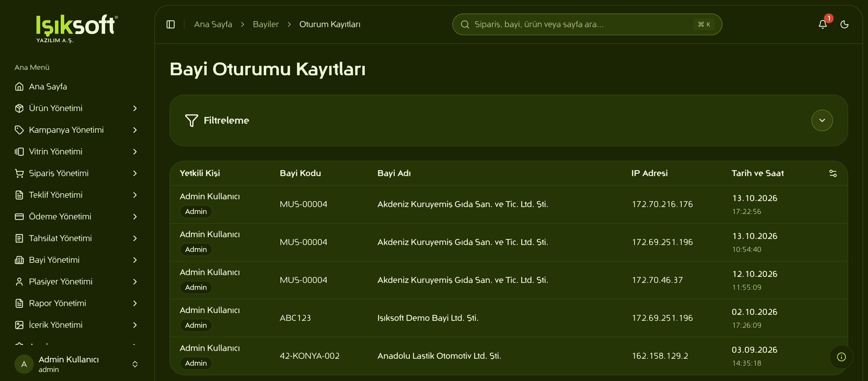Expand the Ürün Yönetimi submenu arrow
The height and width of the screenshot is (381, 868).
pyautogui.click(x=135, y=108)
